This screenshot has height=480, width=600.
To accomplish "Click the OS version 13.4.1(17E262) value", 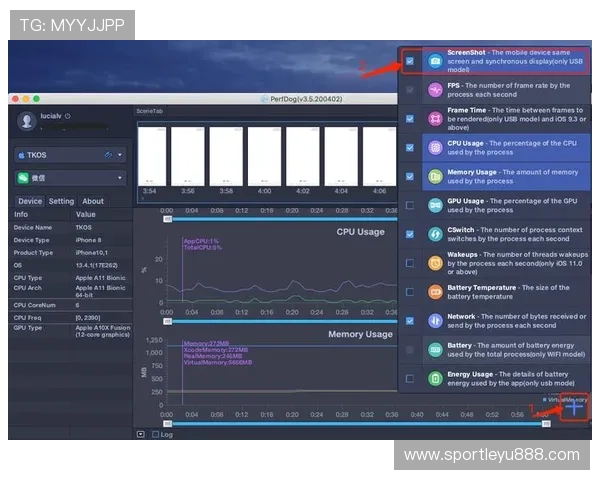I will pyautogui.click(x=96, y=265).
